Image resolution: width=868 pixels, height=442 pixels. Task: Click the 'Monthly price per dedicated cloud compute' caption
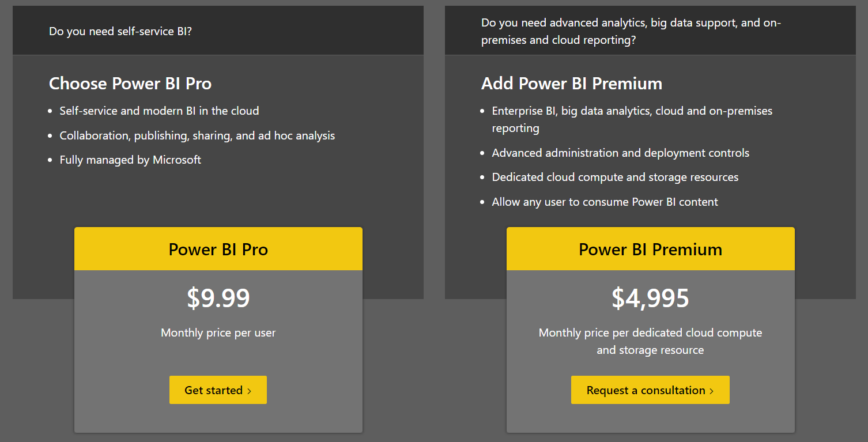650,333
